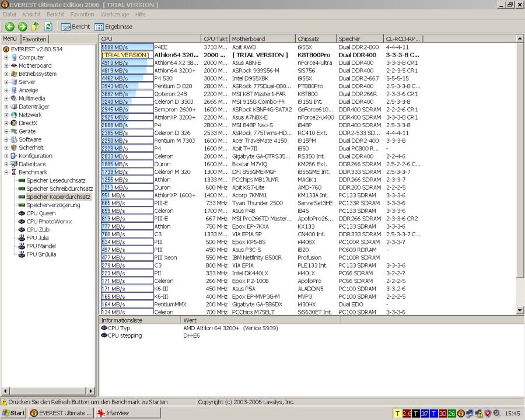
Task: Open Speicher Schreibdurchsatz benchmark
Action: click(60, 188)
